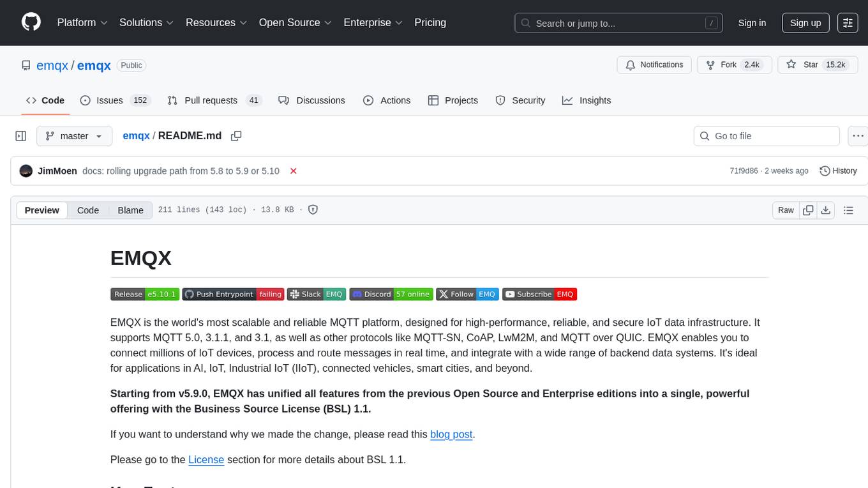Click the Notifications button
Viewport: 868px width, 488px height.
pos(654,65)
